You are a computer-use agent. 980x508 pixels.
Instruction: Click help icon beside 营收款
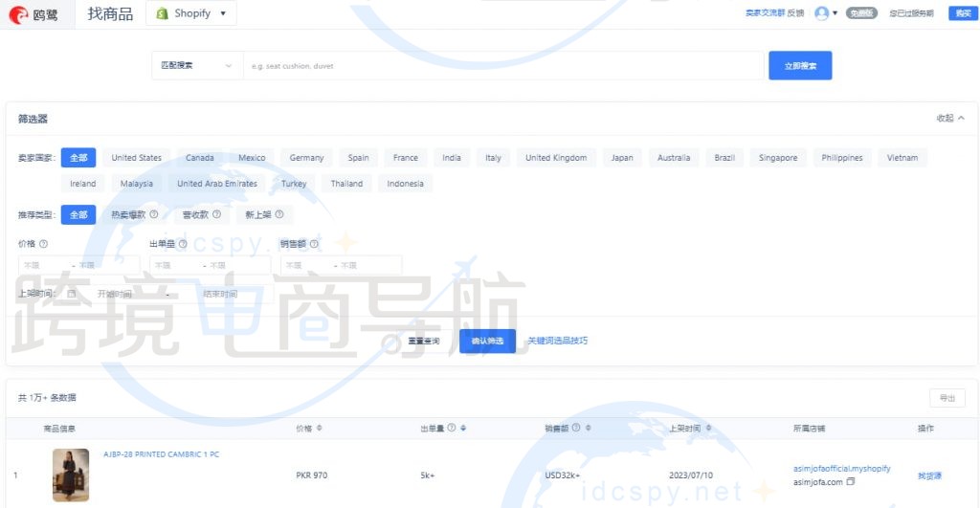click(x=217, y=214)
